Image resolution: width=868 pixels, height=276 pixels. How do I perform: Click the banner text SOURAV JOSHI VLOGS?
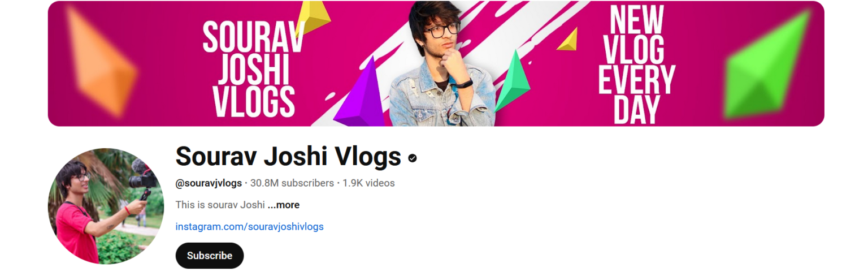tap(254, 68)
